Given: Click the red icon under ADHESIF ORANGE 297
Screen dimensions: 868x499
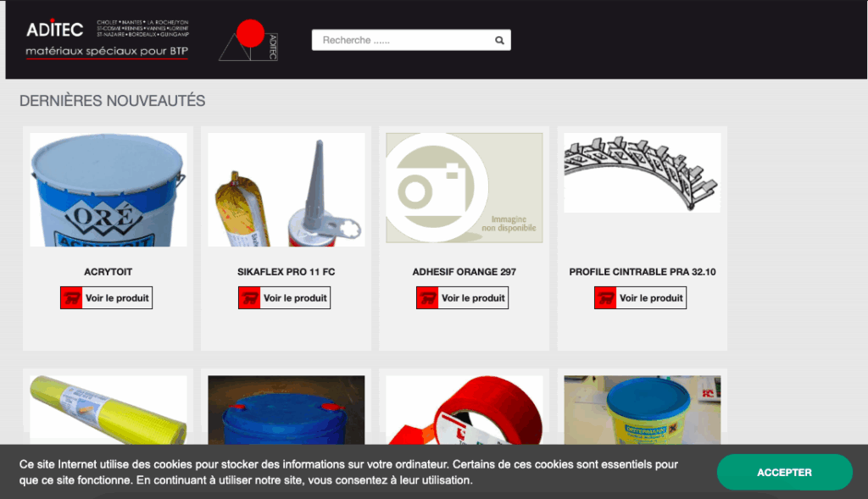Looking at the screenshot, I should click(x=427, y=298).
